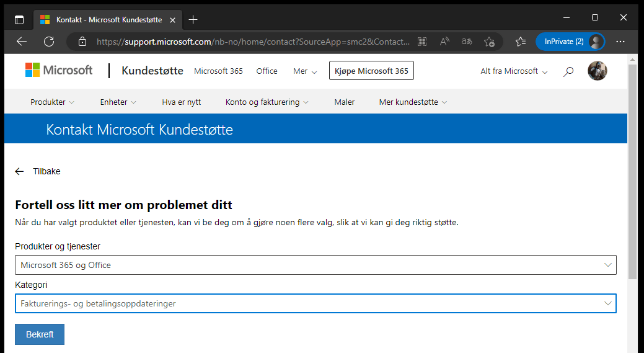Expand the Produkter menu
The width and height of the screenshot is (644, 353).
[x=52, y=102]
